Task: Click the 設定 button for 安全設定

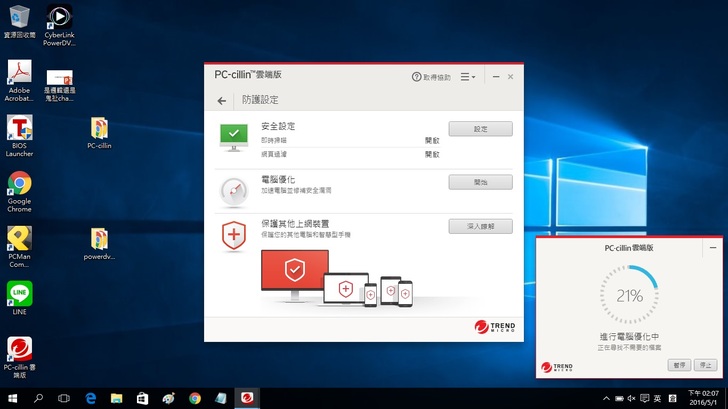Action: pos(481,129)
